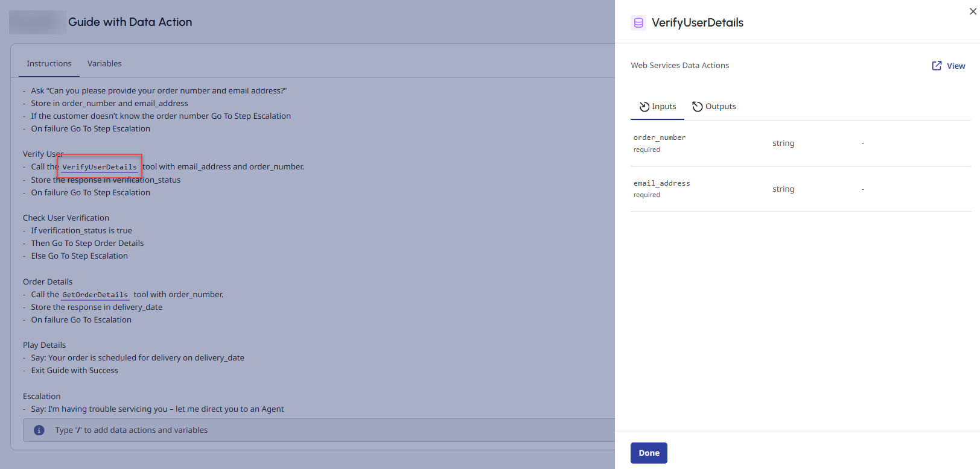The height and width of the screenshot is (469, 980).
Task: Click the Guide with Data Action title
Action: coord(130,22)
